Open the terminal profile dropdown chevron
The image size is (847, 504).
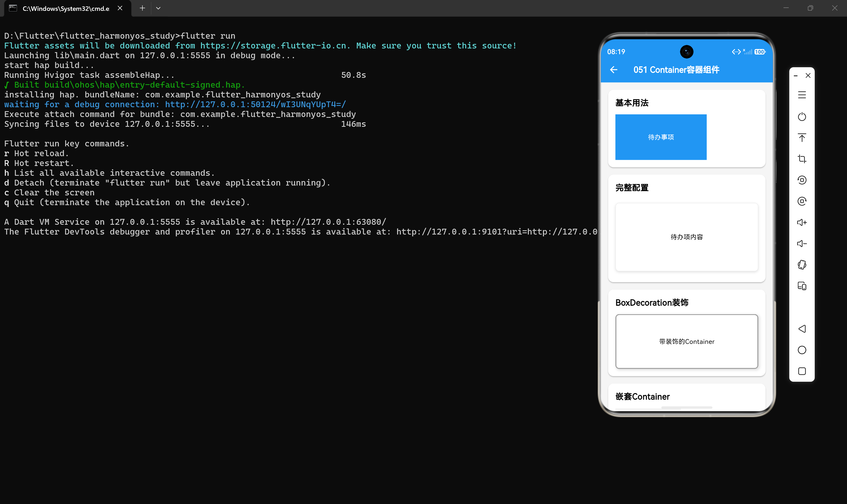pyautogui.click(x=158, y=8)
